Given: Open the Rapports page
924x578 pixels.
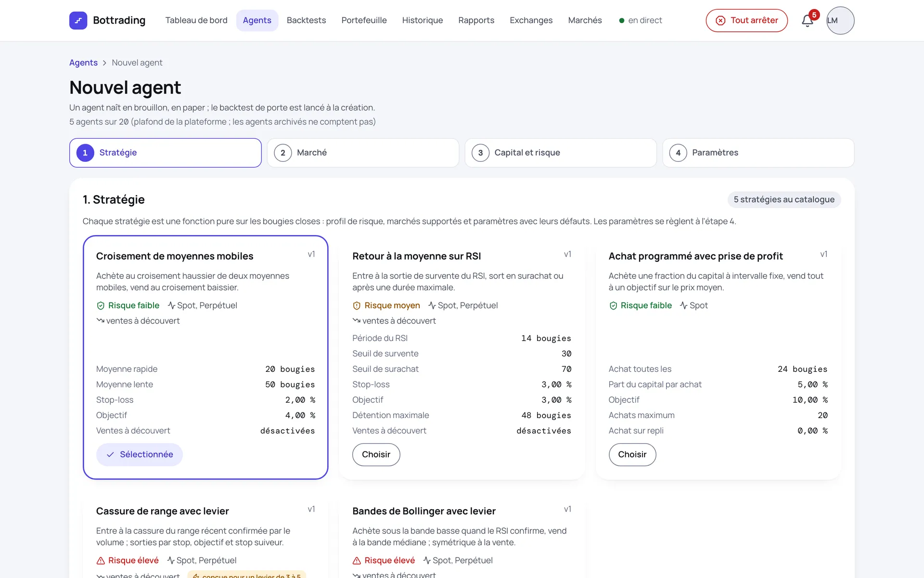Looking at the screenshot, I should pyautogui.click(x=476, y=20).
